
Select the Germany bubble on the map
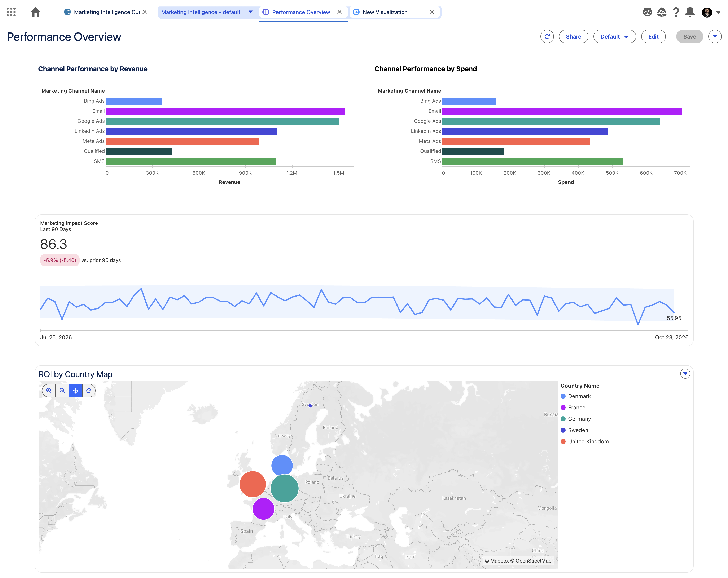point(285,488)
